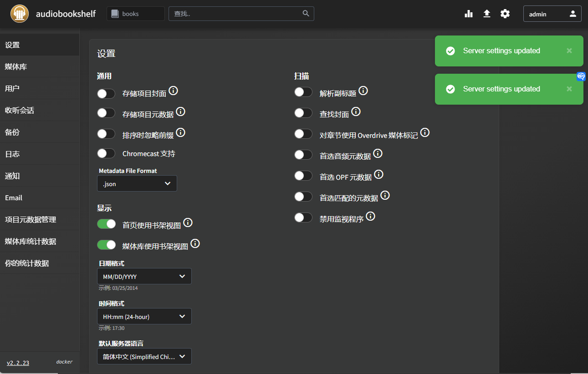588x374 pixels.
Task: Enable the Chromecast 支持 toggle
Action: [106, 153]
